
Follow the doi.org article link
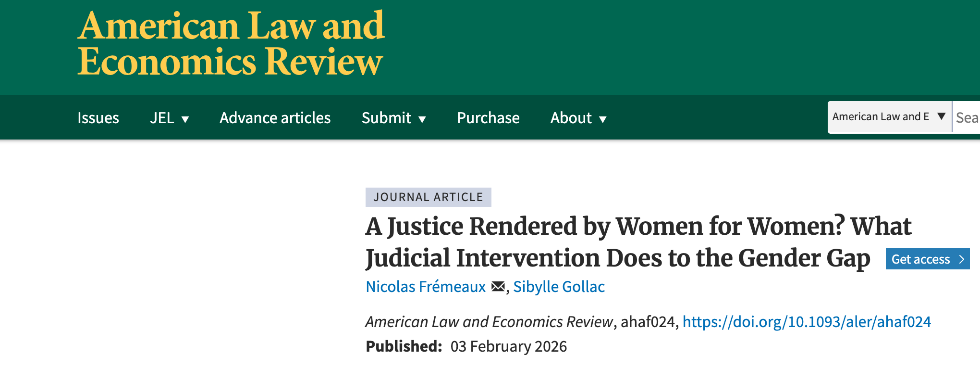[807, 322]
